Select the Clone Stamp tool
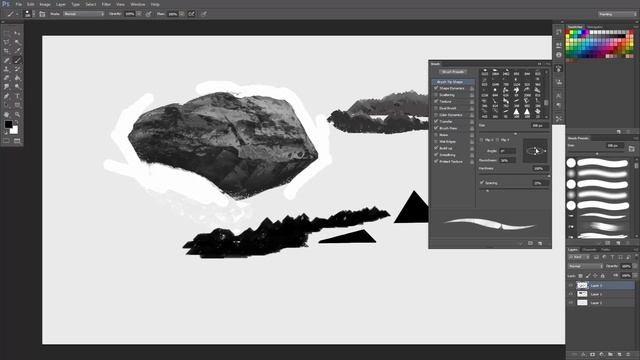The image size is (640, 360). [x=7, y=69]
